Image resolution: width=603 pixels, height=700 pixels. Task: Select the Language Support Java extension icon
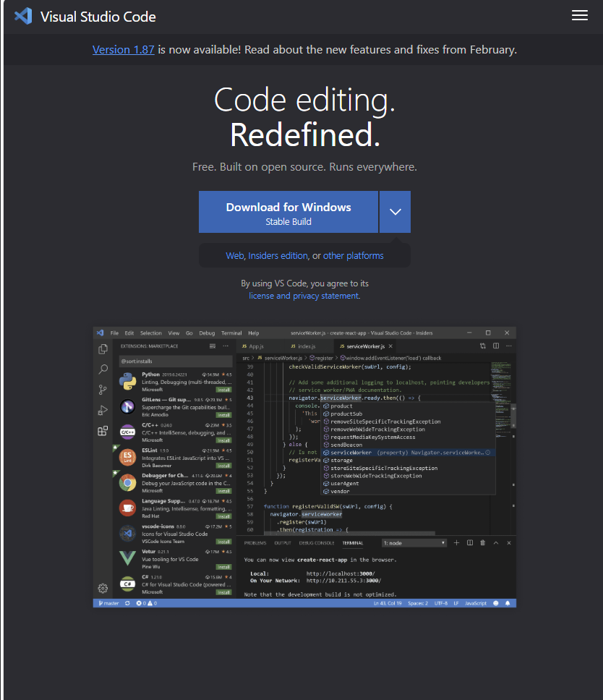tap(128, 508)
